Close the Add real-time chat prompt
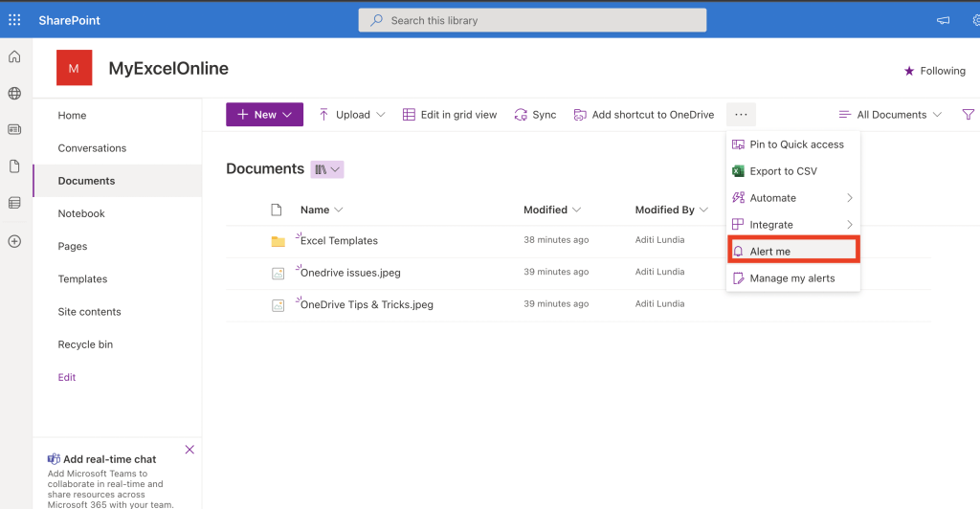This screenshot has width=980, height=509. pos(189,450)
